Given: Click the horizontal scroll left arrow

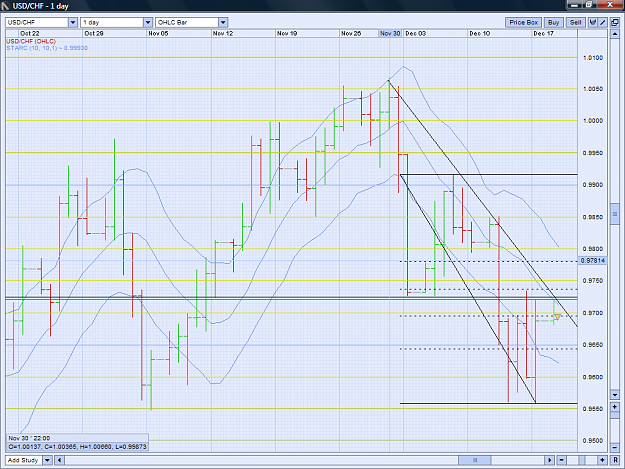Looking at the screenshot, I should click(59, 460).
